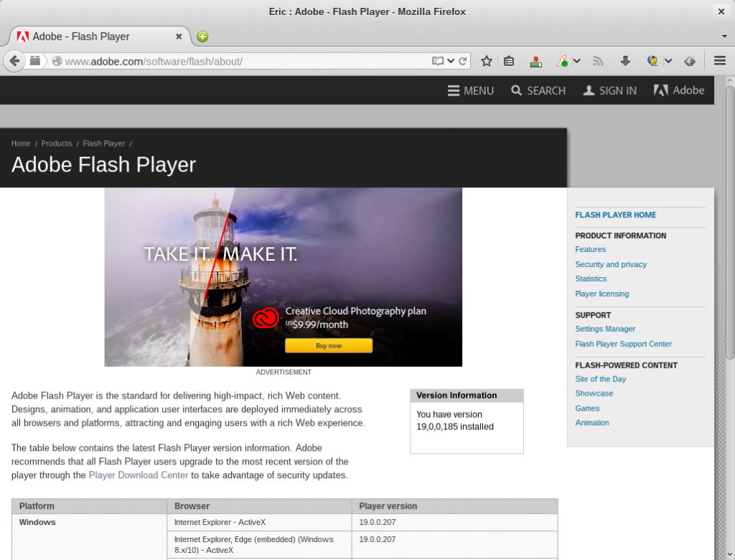
Task: Go back using the back arrow
Action: click(x=14, y=61)
